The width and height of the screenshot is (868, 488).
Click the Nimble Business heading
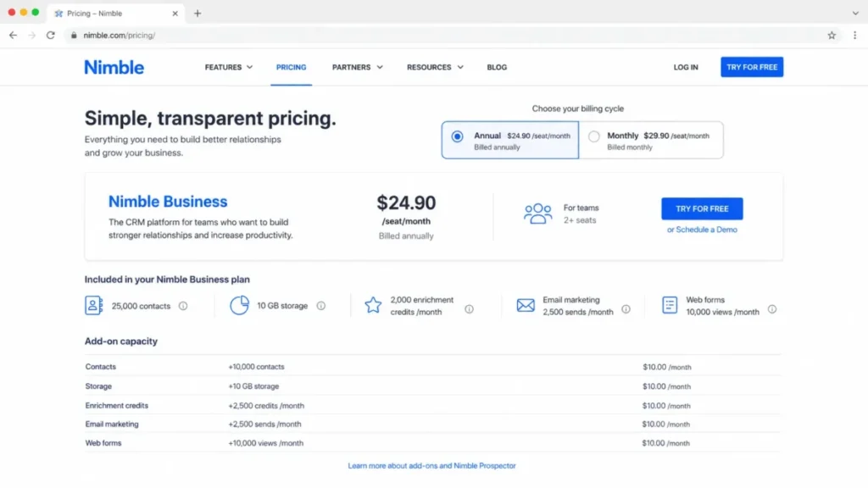[x=168, y=202]
